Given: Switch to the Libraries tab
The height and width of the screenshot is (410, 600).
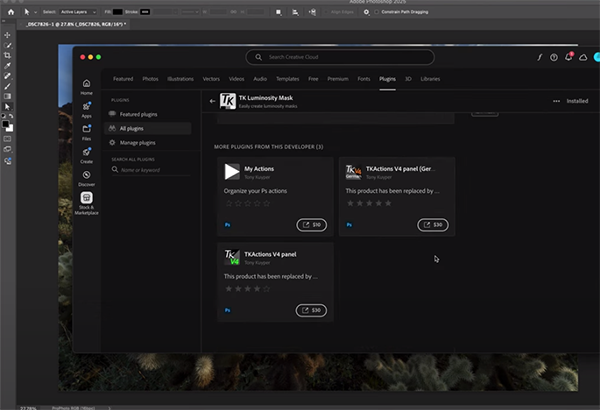Looking at the screenshot, I should click(430, 79).
